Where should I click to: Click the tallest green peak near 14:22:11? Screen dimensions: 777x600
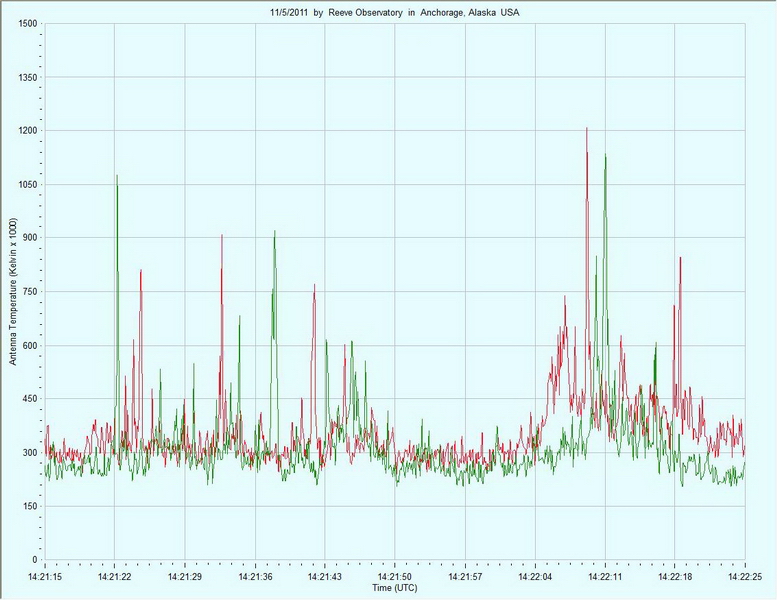[x=605, y=155]
